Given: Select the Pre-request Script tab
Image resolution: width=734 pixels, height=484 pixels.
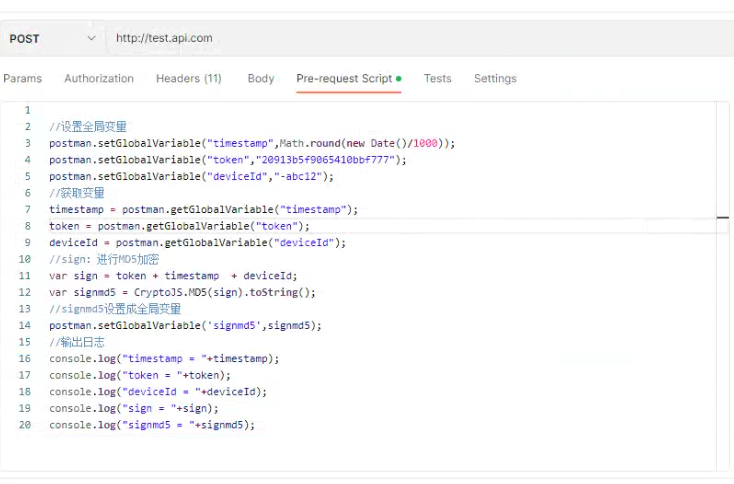Looking at the screenshot, I should (x=344, y=78).
